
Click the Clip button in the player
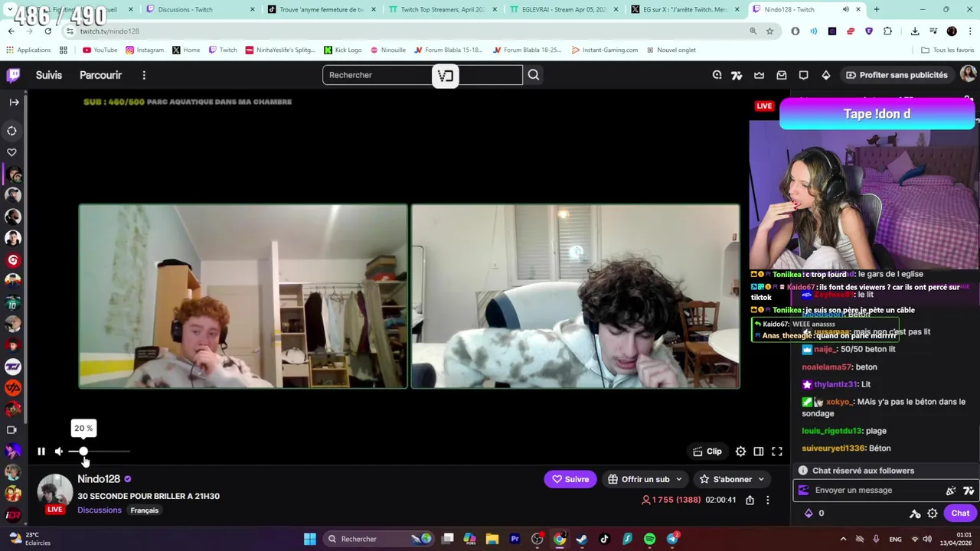click(x=707, y=452)
